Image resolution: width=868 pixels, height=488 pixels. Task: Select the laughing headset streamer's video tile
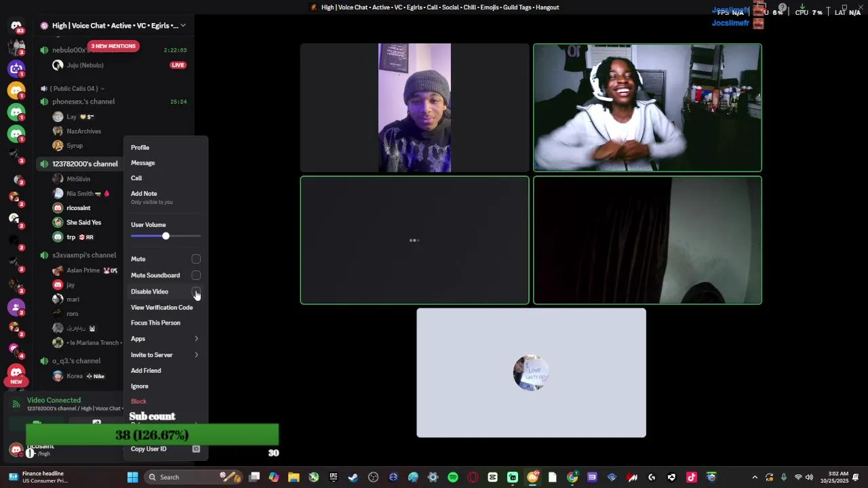tap(648, 108)
